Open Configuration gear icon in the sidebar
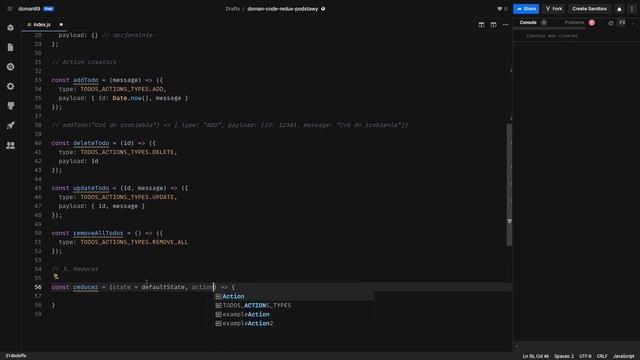The height and width of the screenshot is (360, 640). pos(11,86)
